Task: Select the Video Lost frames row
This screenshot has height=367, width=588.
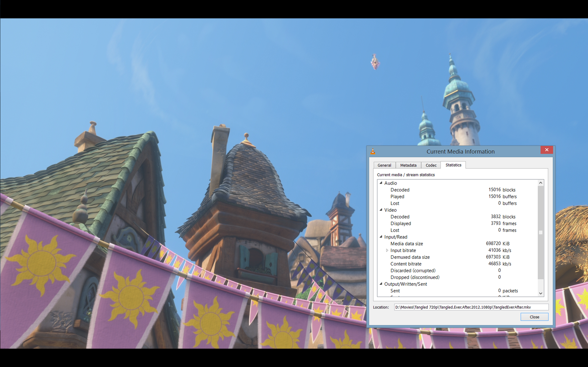Action: click(x=458, y=230)
